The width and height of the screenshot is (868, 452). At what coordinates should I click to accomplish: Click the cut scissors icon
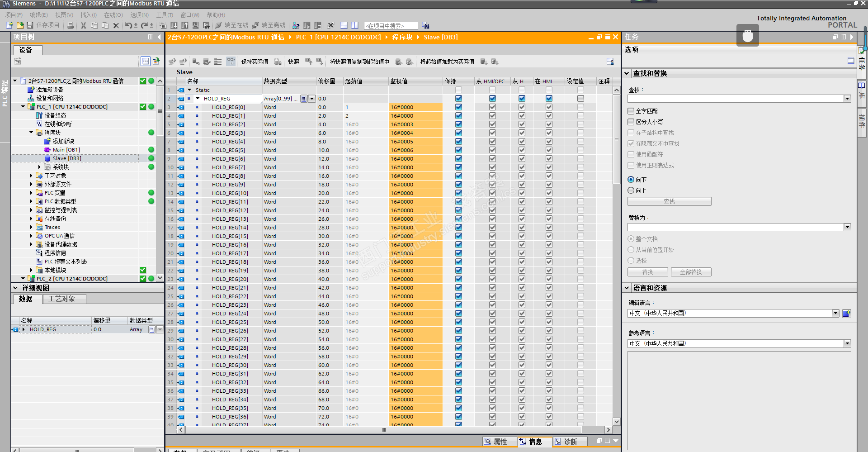pos(83,25)
